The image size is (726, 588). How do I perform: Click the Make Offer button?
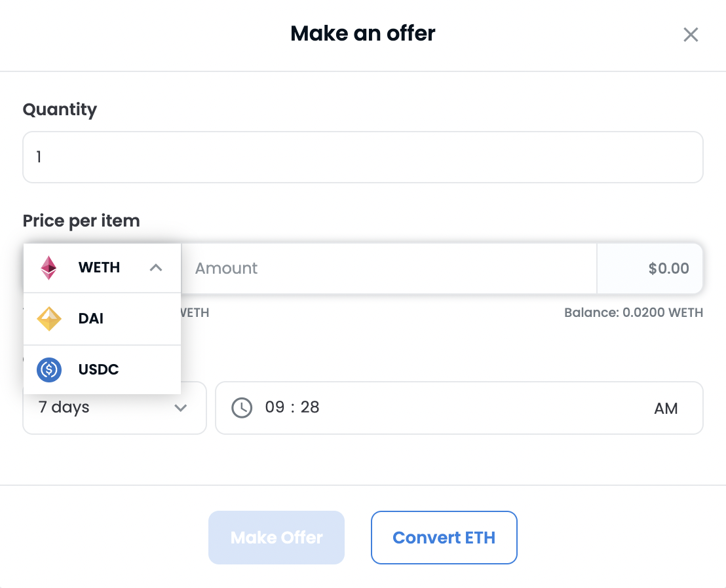[x=277, y=538]
